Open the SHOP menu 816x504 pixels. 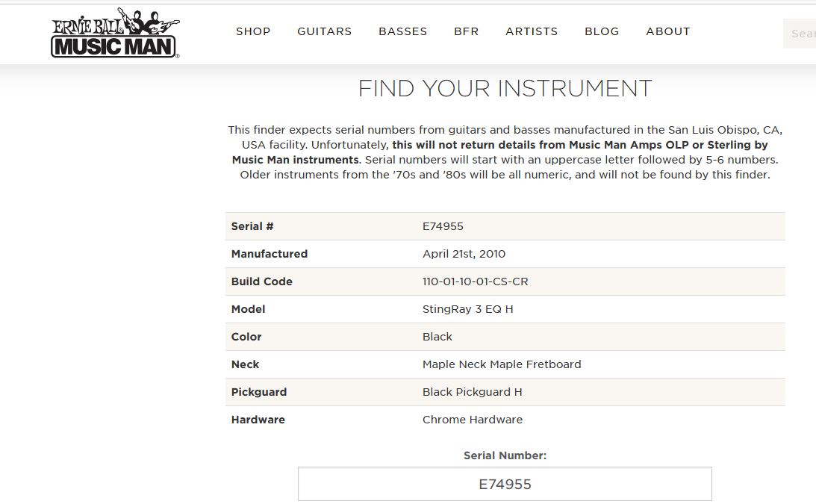click(x=253, y=31)
